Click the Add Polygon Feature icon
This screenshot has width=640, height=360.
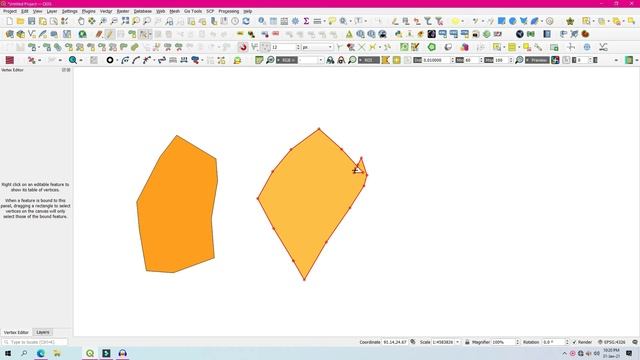(132, 34)
